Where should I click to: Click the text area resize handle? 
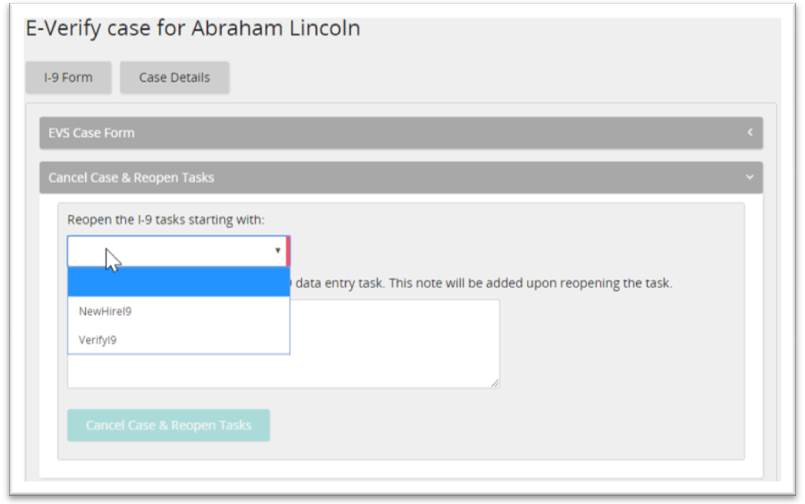(495, 383)
